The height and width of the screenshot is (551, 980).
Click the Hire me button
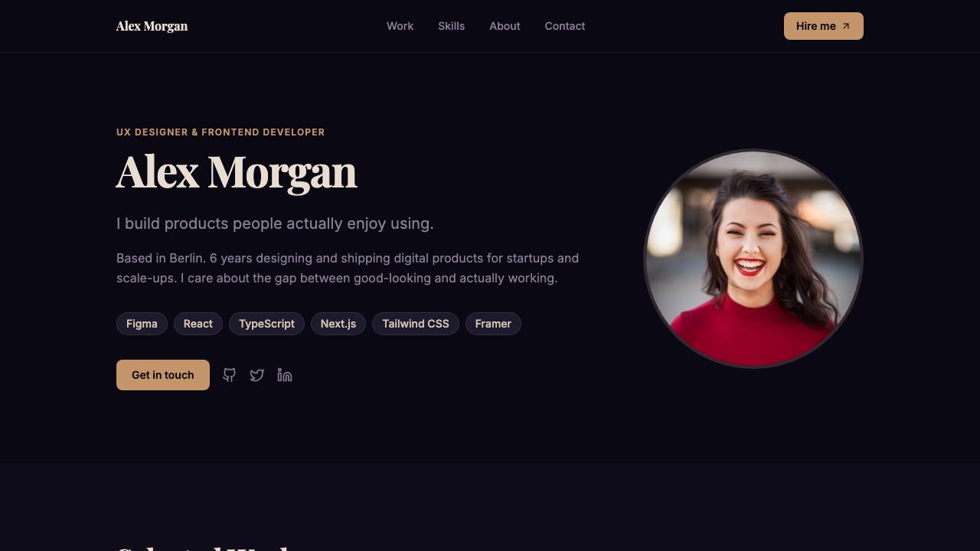point(824,26)
